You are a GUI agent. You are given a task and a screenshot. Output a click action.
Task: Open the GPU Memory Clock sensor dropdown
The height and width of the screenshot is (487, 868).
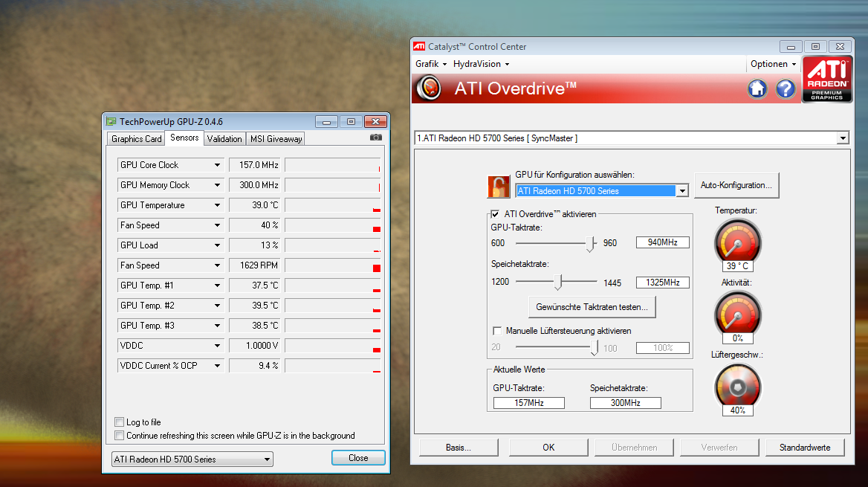click(x=217, y=185)
